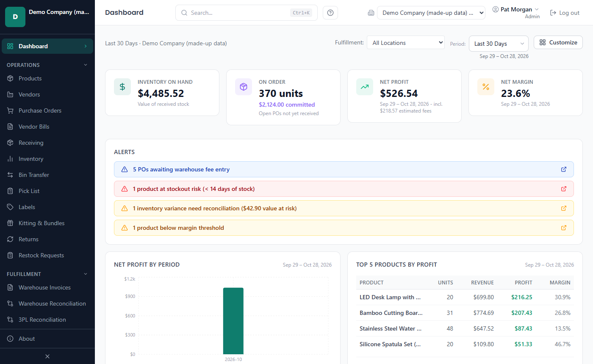The image size is (593, 364).
Task: Click the $2,124.00 committed text
Action: [x=287, y=105]
